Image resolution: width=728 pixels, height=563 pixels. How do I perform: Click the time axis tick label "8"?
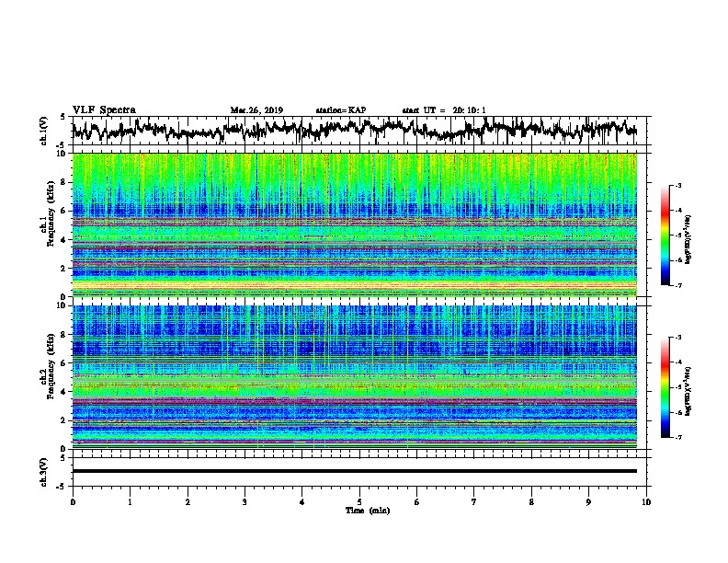click(x=531, y=502)
